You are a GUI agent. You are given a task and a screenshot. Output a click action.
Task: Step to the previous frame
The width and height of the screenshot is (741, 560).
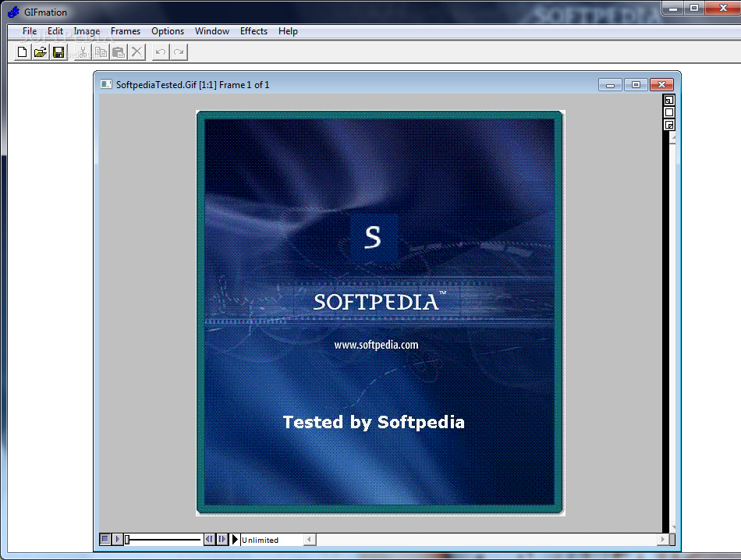tap(209, 539)
